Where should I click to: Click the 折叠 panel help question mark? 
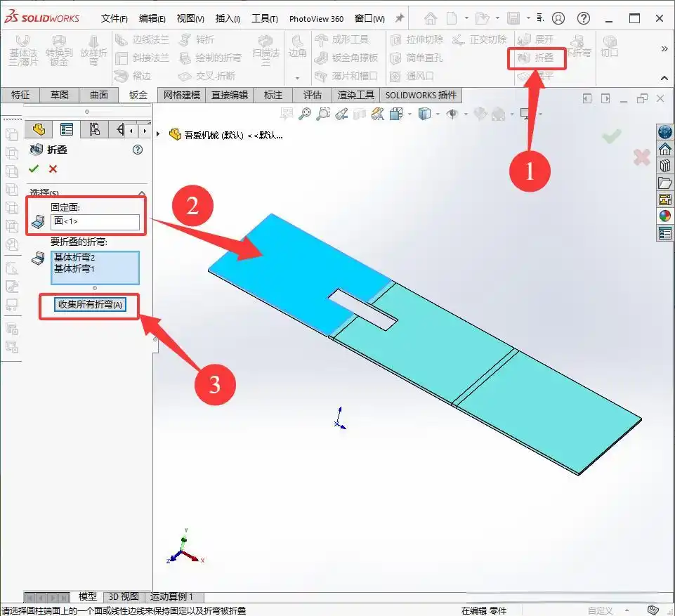pyautogui.click(x=138, y=150)
